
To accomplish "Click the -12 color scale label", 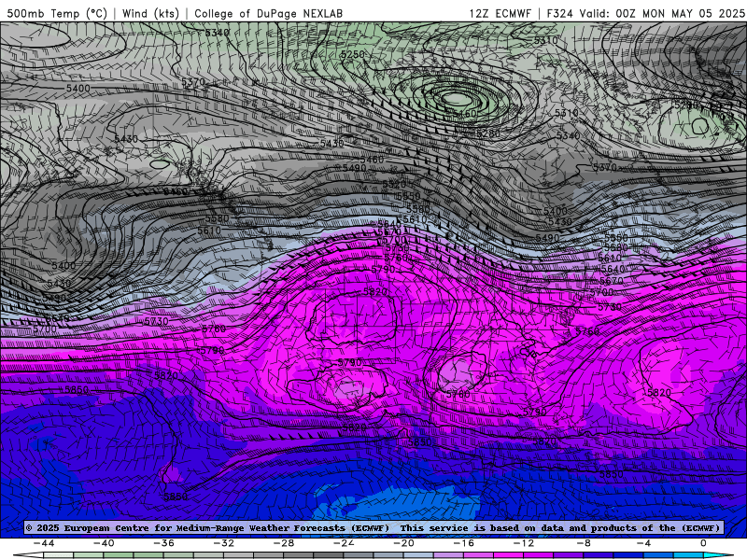I will tap(524, 543).
